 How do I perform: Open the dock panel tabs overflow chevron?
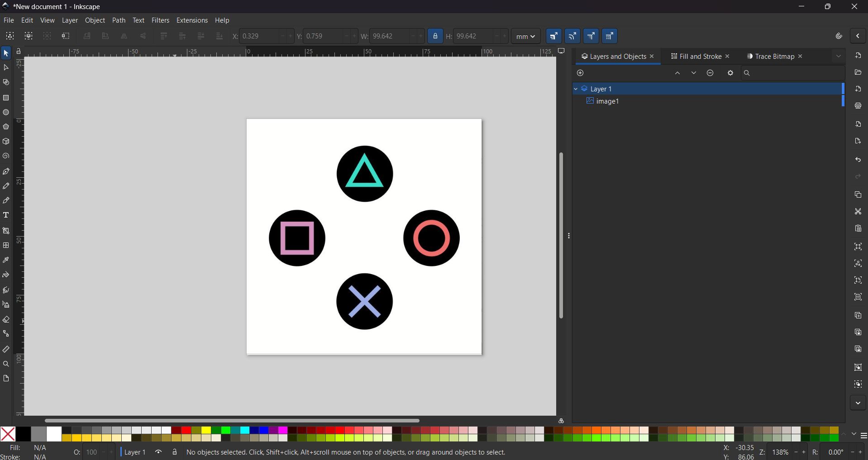[x=839, y=57]
